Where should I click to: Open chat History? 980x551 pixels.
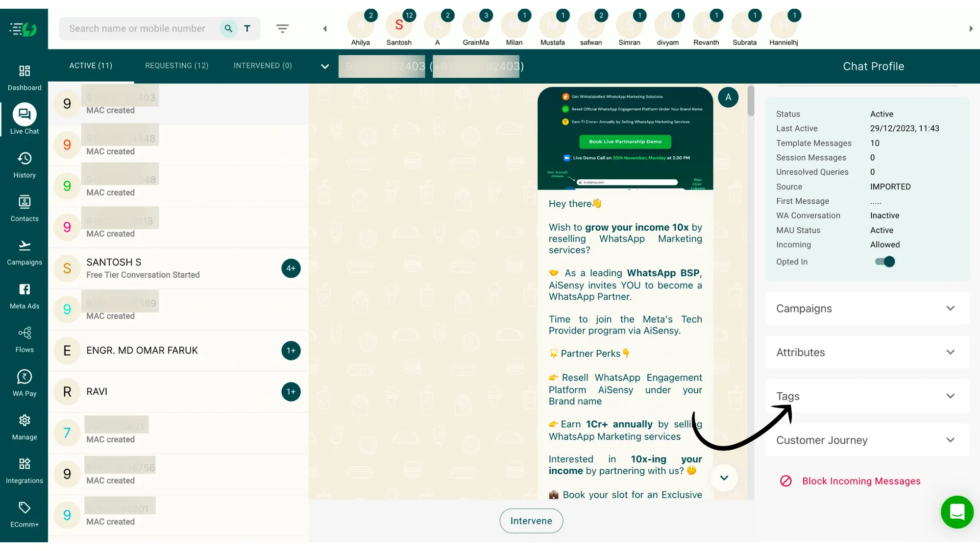24,165
